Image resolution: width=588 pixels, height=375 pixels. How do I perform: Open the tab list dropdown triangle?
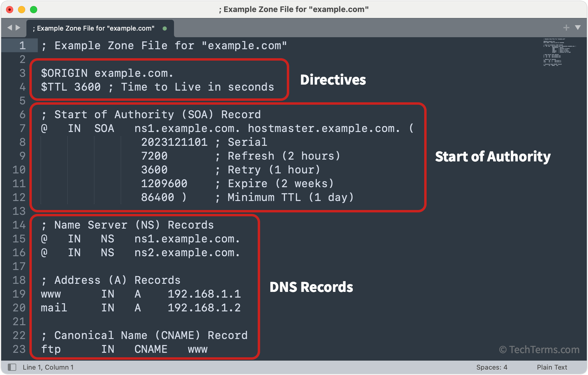coord(578,28)
